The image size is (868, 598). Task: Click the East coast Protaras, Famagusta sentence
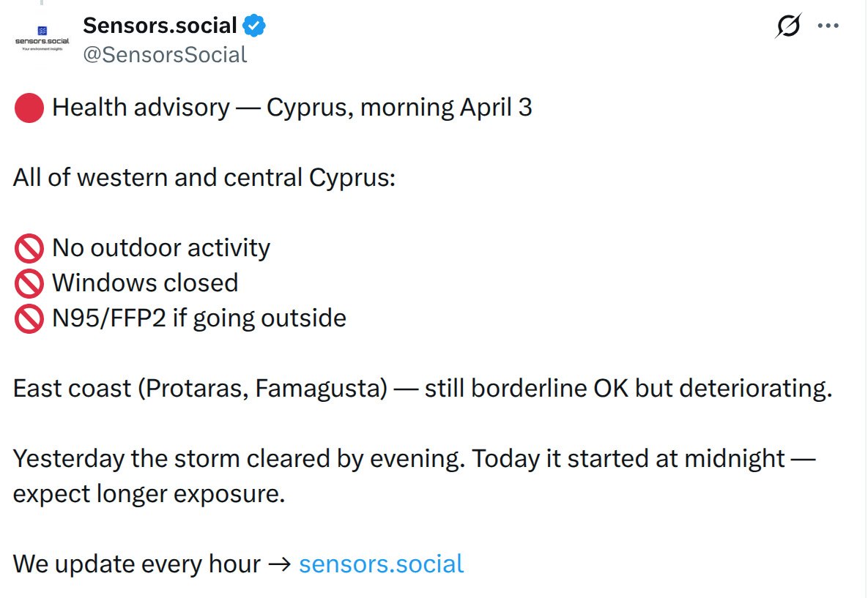point(423,389)
